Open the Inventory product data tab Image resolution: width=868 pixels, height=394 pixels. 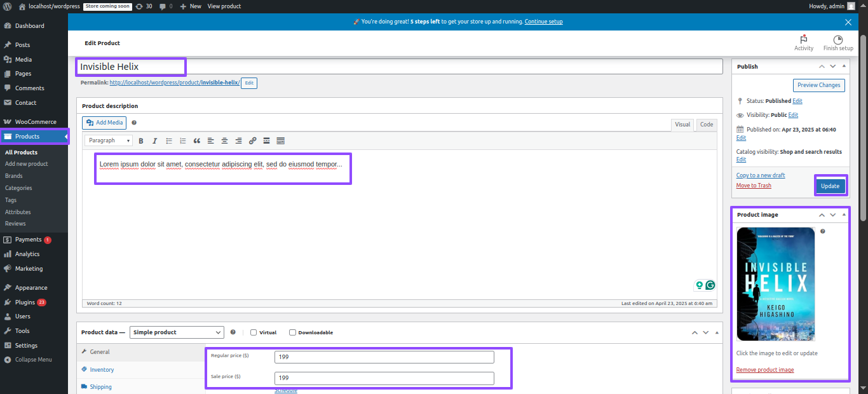[x=102, y=369]
